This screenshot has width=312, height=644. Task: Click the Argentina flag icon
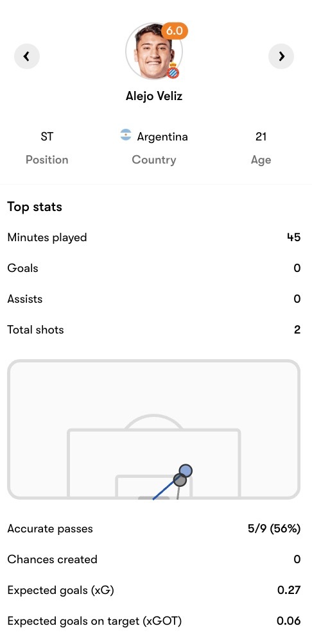pos(126,135)
